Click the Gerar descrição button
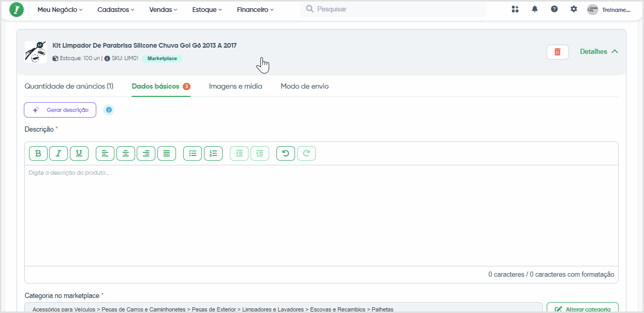The height and width of the screenshot is (313, 644). [x=60, y=110]
